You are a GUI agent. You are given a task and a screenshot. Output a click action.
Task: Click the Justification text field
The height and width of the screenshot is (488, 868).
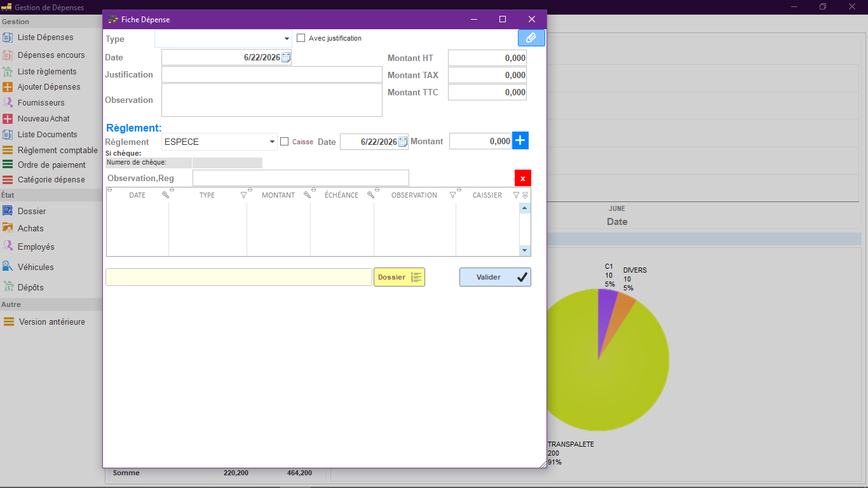pos(272,74)
